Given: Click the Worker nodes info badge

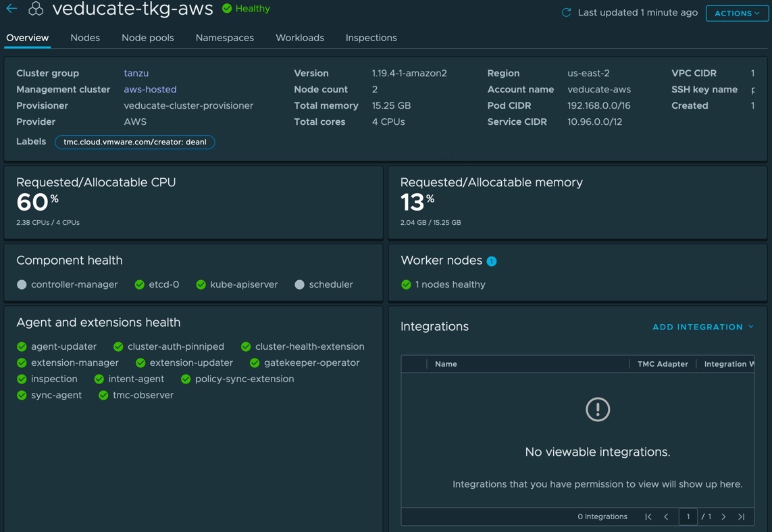Looking at the screenshot, I should tap(491, 261).
